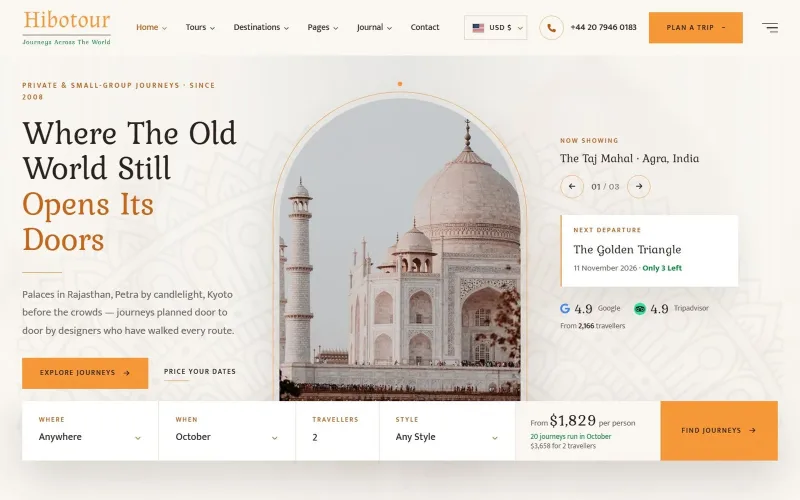Screen dimensions: 800x500
Task: Click '$3,658 for 2 travellers' text
Action: click(563, 446)
